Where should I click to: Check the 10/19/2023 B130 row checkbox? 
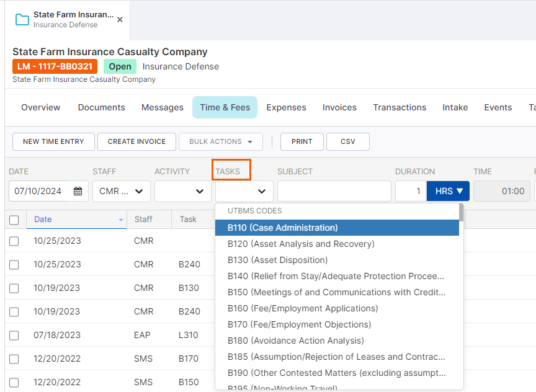click(14, 288)
